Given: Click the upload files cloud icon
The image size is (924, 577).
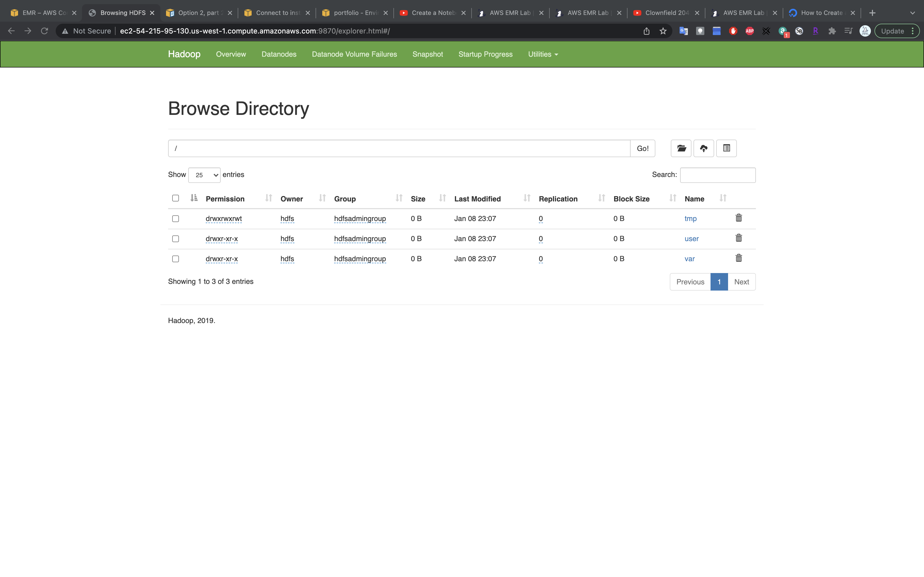Looking at the screenshot, I should pos(704,148).
